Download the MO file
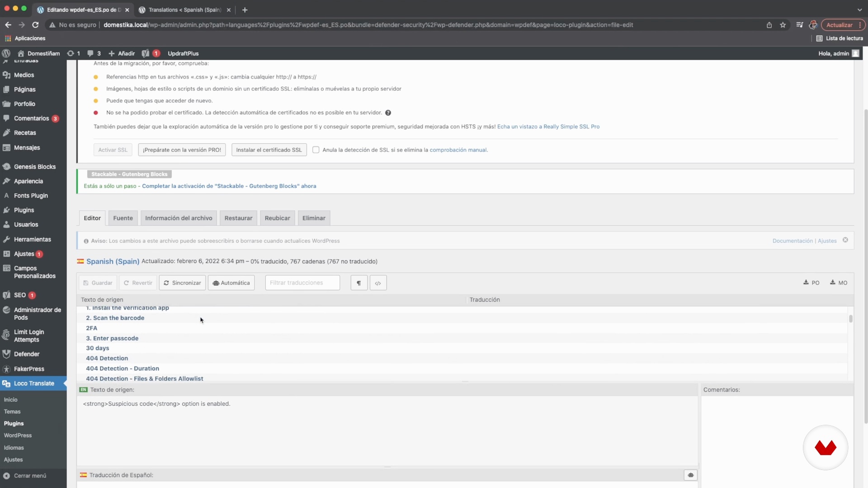This screenshot has width=868, height=488. pyautogui.click(x=839, y=283)
